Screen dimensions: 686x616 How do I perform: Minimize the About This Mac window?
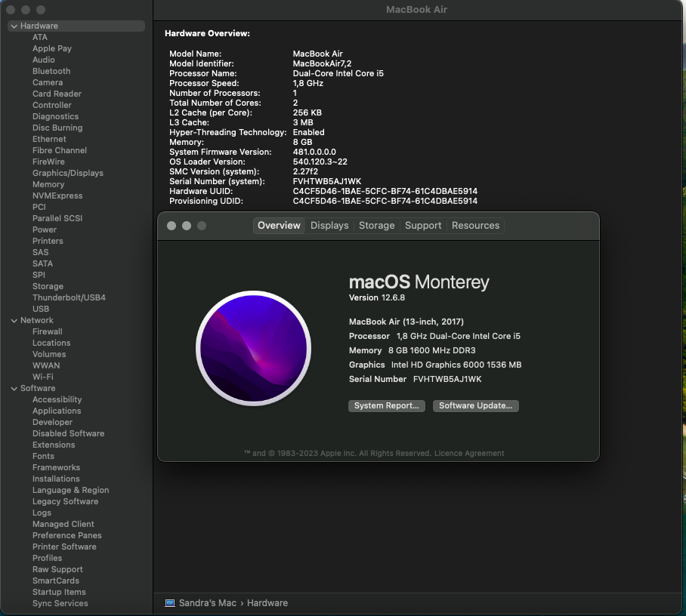point(187,226)
